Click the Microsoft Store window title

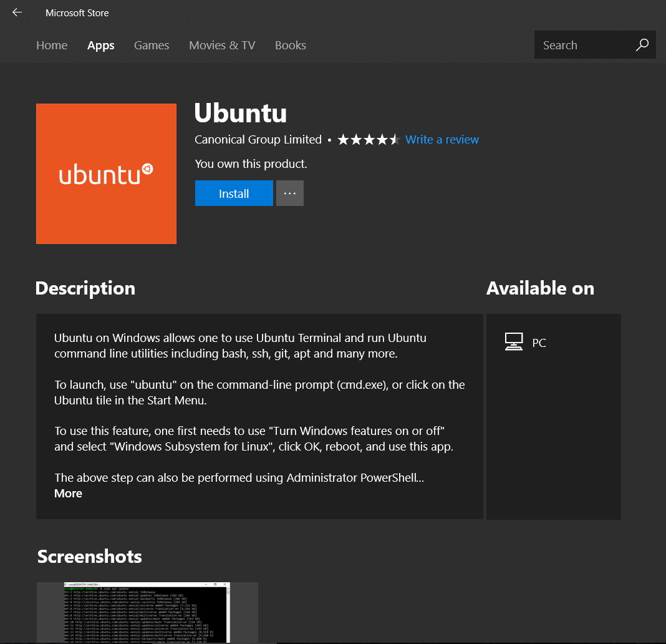pos(77,12)
